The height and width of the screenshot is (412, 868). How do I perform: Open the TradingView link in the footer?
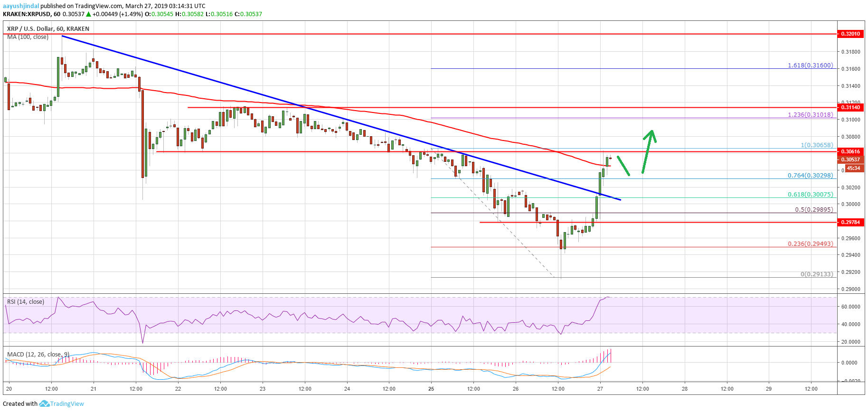pyautogui.click(x=67, y=404)
